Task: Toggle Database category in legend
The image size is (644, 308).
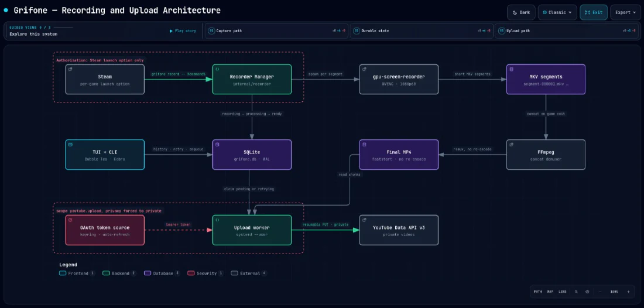Action: (x=162, y=273)
